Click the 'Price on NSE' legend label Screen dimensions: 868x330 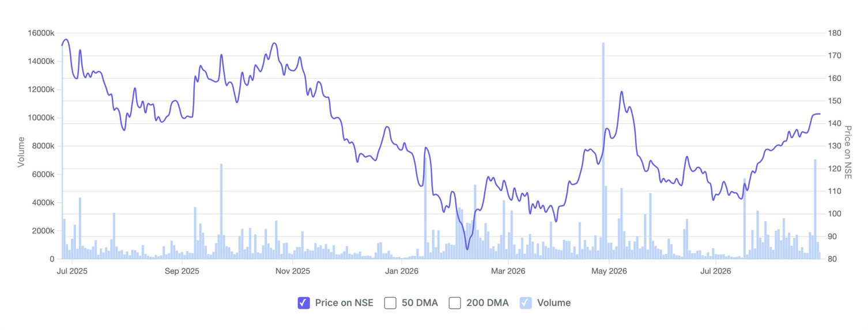(x=344, y=303)
